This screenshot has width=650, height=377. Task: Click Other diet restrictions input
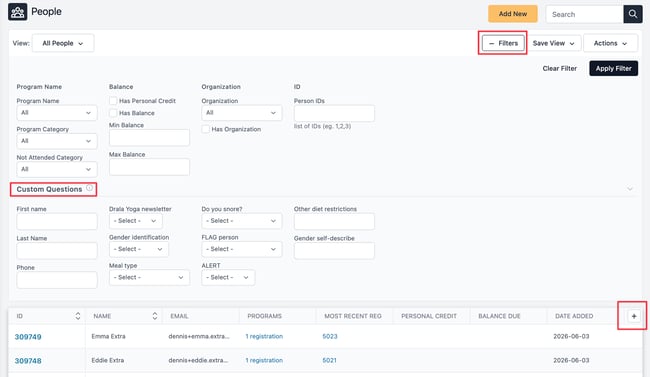334,221
